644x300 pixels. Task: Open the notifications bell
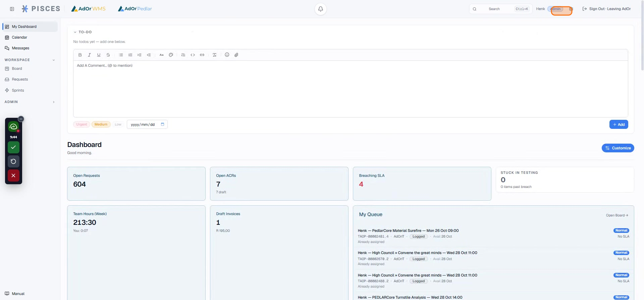pos(321,9)
